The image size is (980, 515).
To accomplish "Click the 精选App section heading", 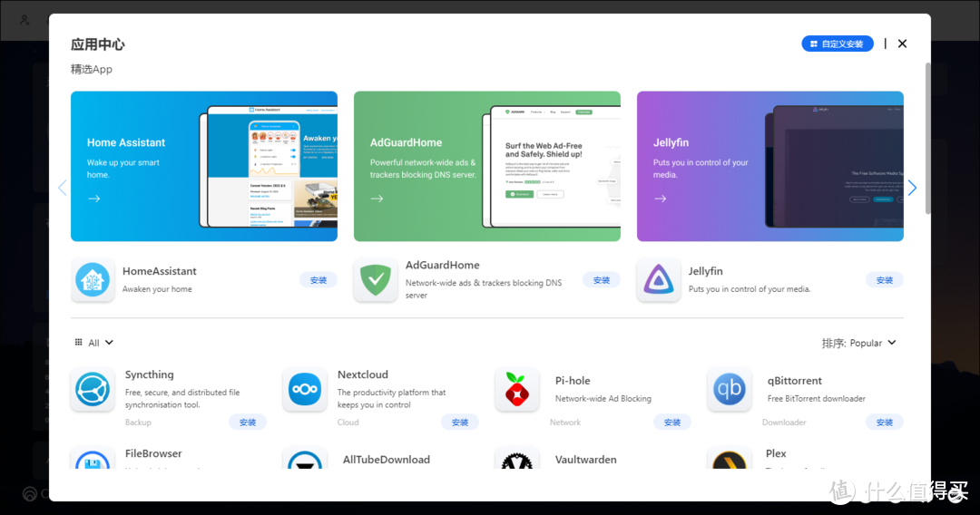I will pyautogui.click(x=92, y=69).
